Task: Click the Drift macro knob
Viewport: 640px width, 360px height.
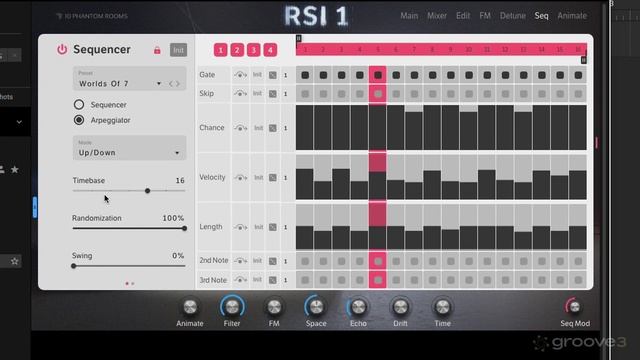Action: (400, 307)
